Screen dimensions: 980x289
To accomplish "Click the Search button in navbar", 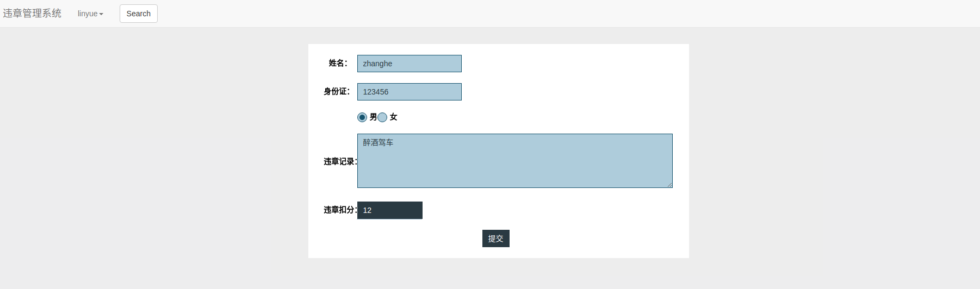I will point(139,14).
